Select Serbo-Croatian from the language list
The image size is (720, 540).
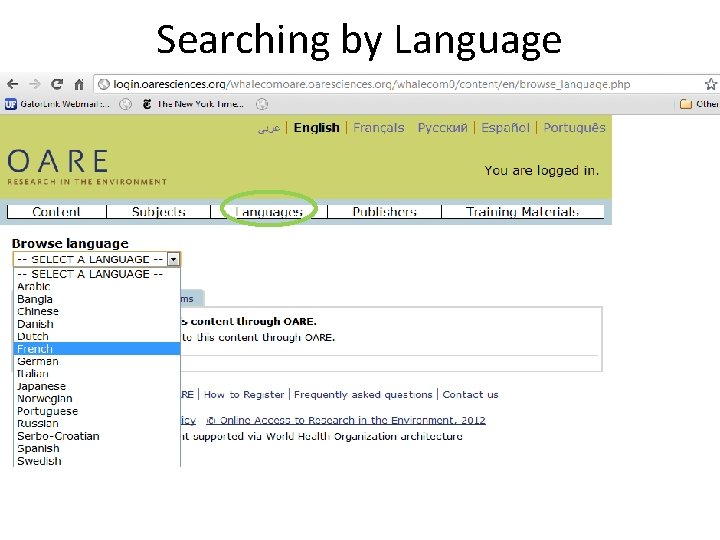pos(97,436)
